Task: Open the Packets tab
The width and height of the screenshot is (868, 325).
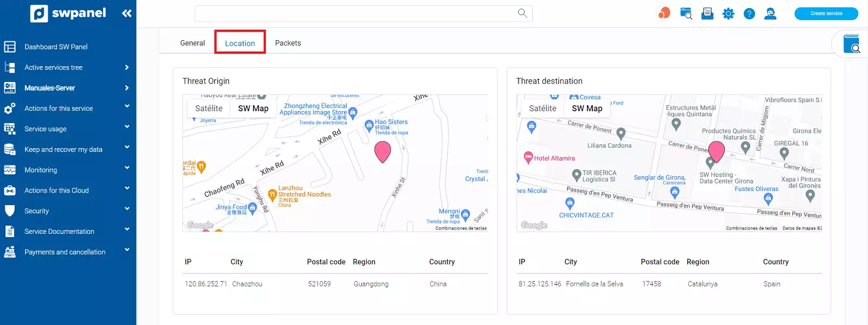Action: pos(288,43)
